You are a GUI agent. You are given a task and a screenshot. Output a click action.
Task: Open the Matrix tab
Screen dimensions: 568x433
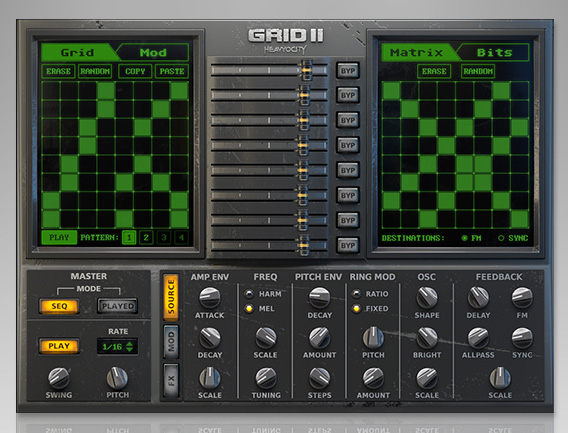417,53
